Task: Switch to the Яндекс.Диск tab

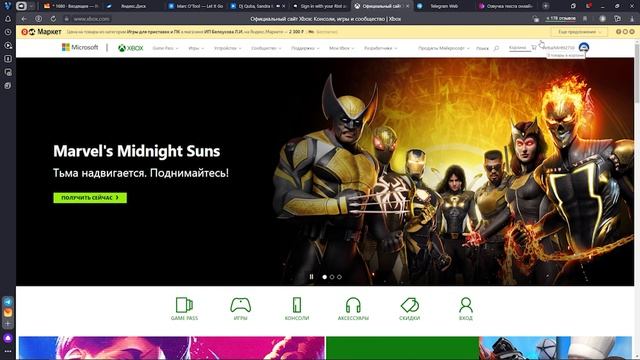Action: [133, 6]
